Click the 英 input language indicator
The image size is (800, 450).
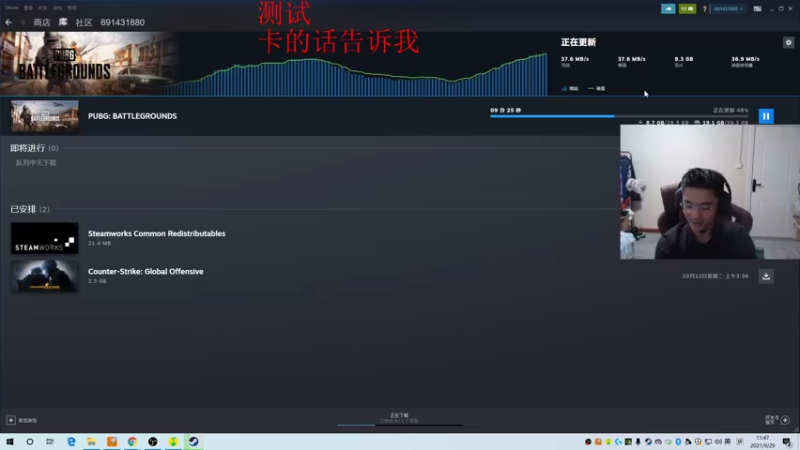coord(728,442)
